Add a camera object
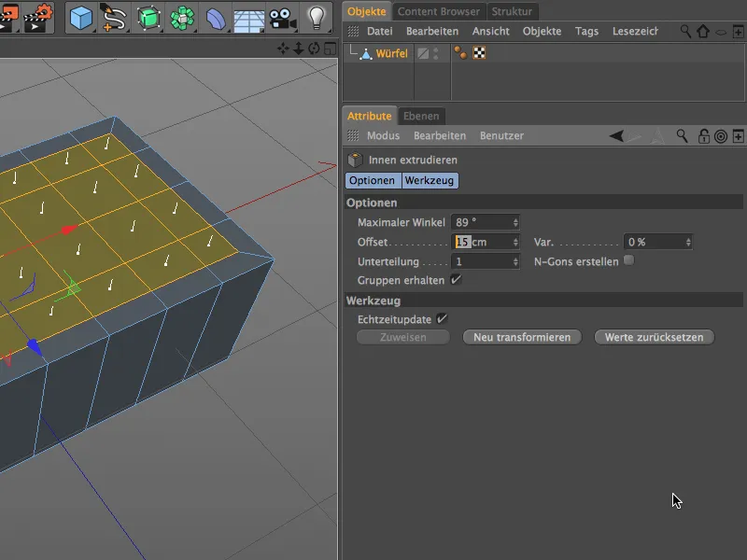The image size is (747, 560). point(282,19)
